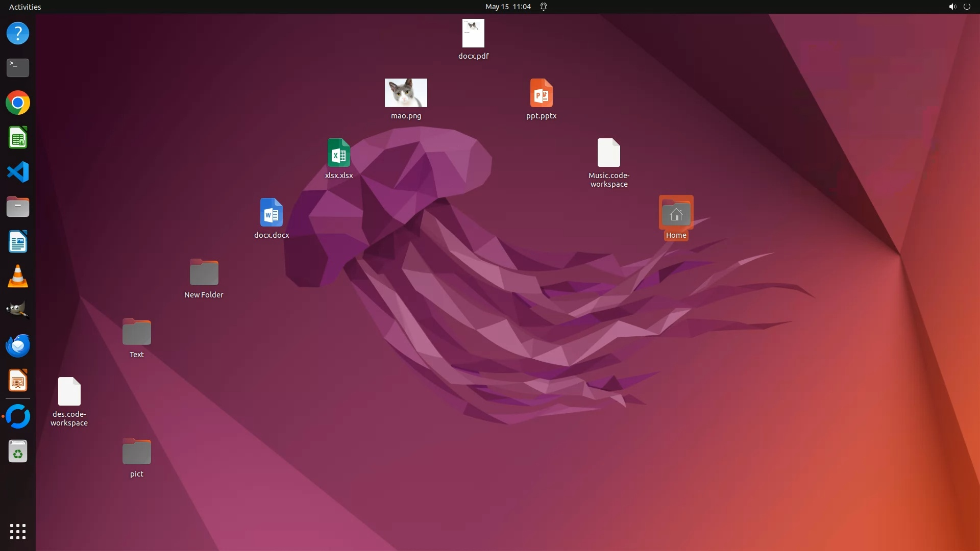The height and width of the screenshot is (551, 980).
Task: Select the mao.png cat thumbnail
Action: (x=406, y=93)
